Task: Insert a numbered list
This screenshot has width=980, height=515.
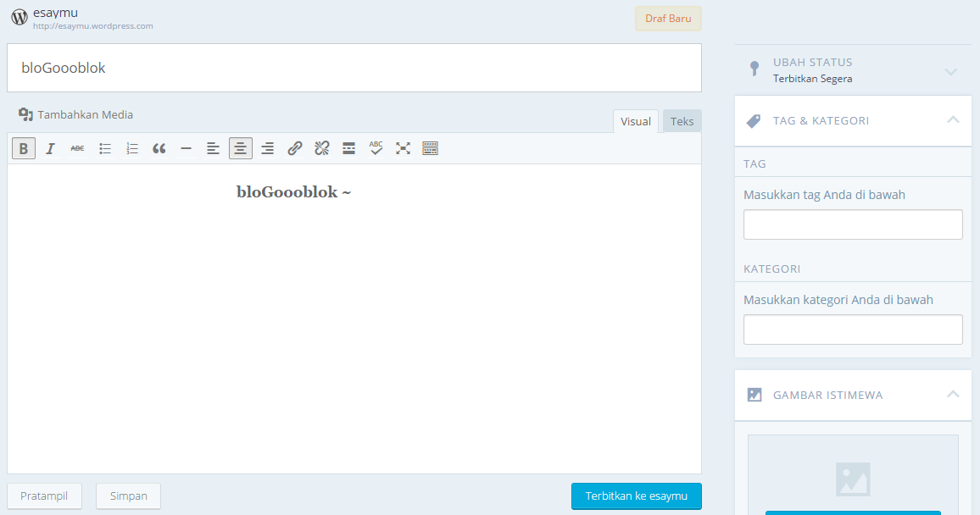Action: pos(132,148)
